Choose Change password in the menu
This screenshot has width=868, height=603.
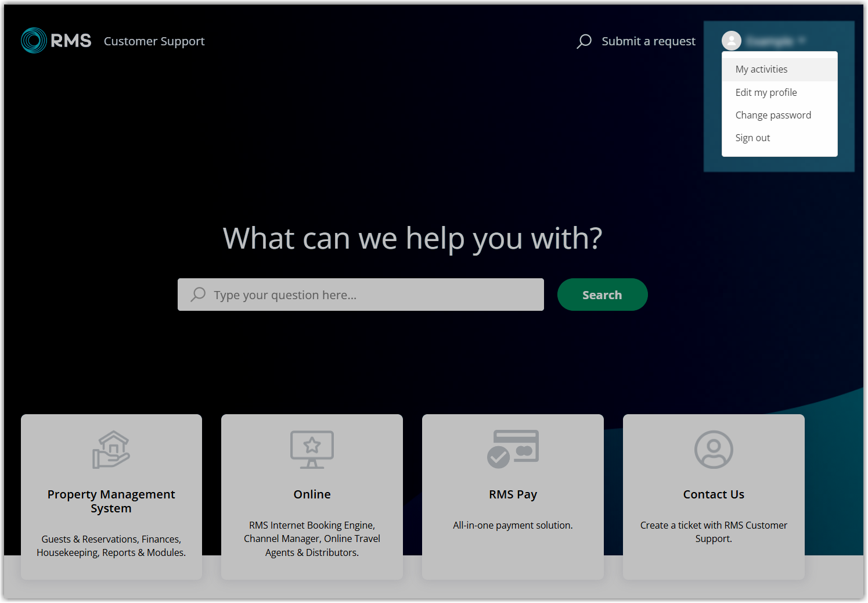click(x=779, y=115)
